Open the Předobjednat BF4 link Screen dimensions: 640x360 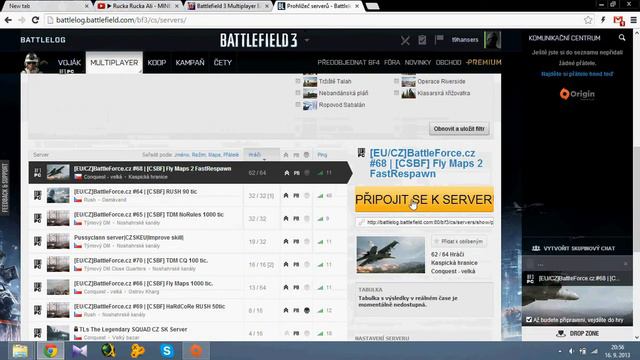348,62
